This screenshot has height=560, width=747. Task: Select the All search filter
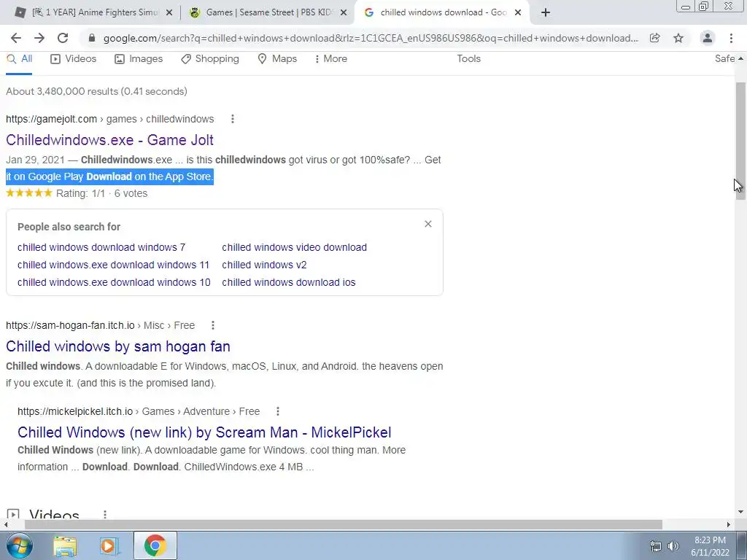(x=20, y=58)
